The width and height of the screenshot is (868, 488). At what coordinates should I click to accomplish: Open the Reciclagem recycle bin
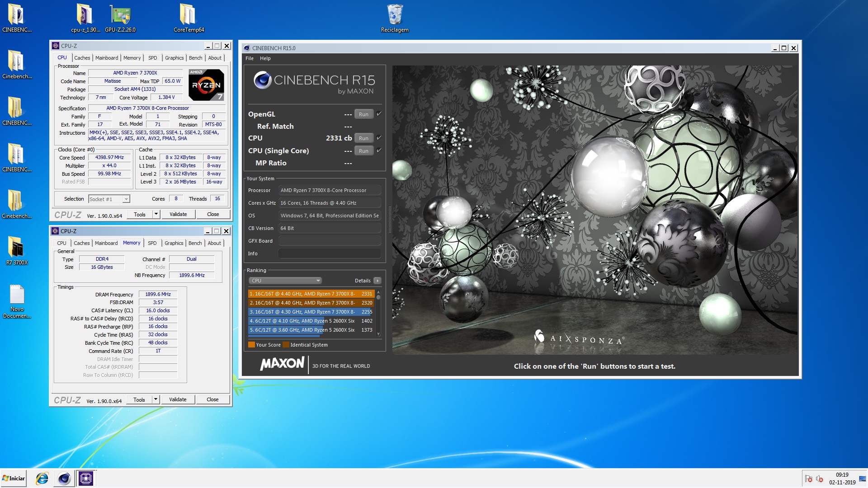[x=395, y=18]
